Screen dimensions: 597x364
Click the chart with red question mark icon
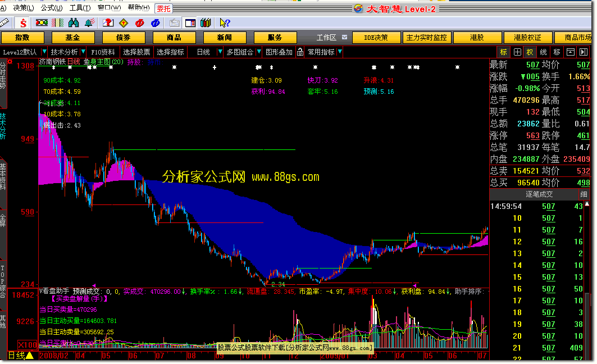click(x=108, y=23)
